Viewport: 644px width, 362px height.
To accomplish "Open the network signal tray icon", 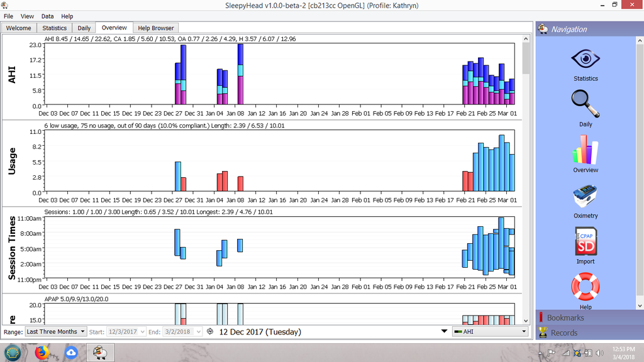I will [565, 353].
